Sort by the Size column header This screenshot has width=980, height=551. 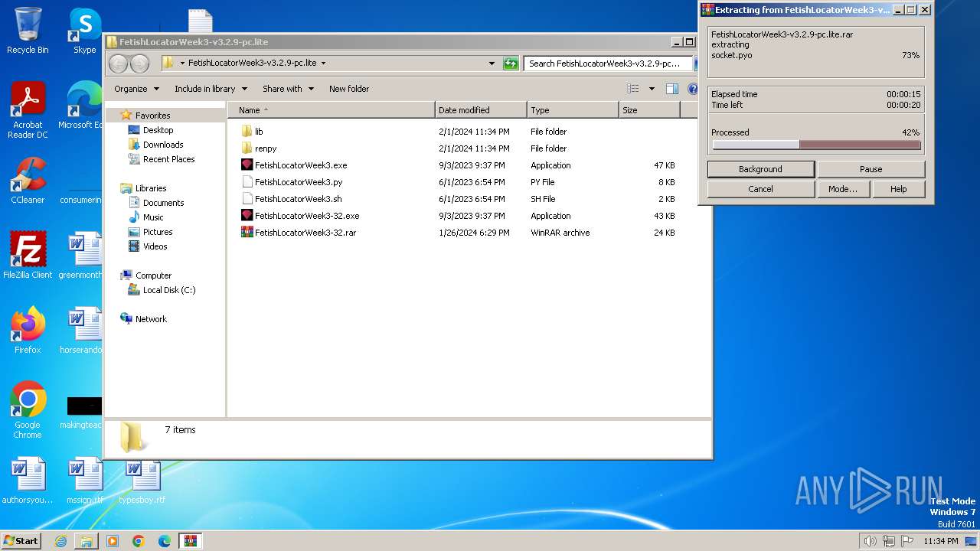coord(649,110)
